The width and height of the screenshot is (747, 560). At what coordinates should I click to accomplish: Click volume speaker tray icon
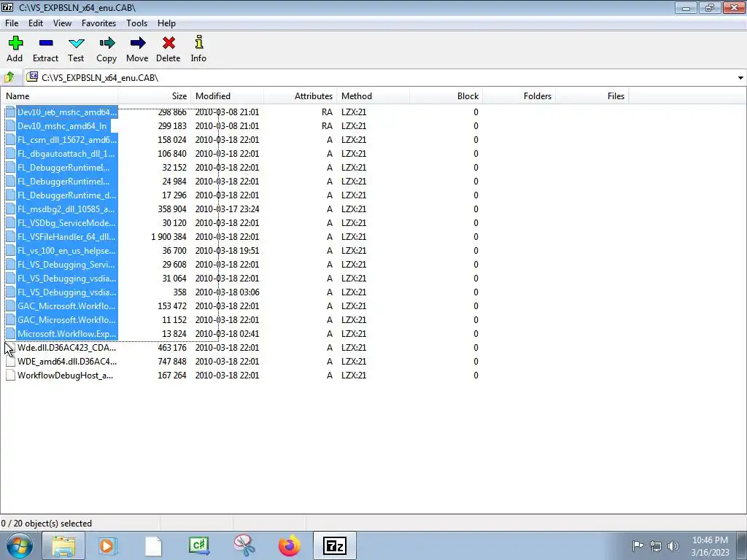click(673, 545)
